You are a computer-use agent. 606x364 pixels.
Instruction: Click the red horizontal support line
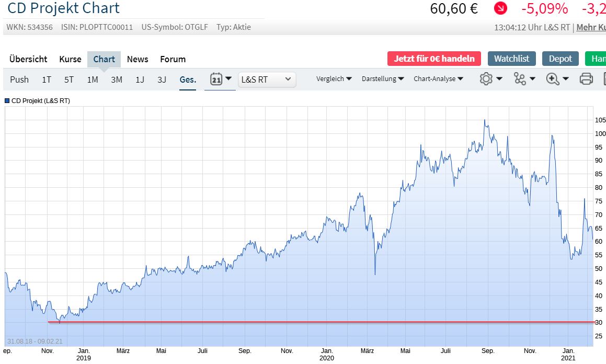314,322
